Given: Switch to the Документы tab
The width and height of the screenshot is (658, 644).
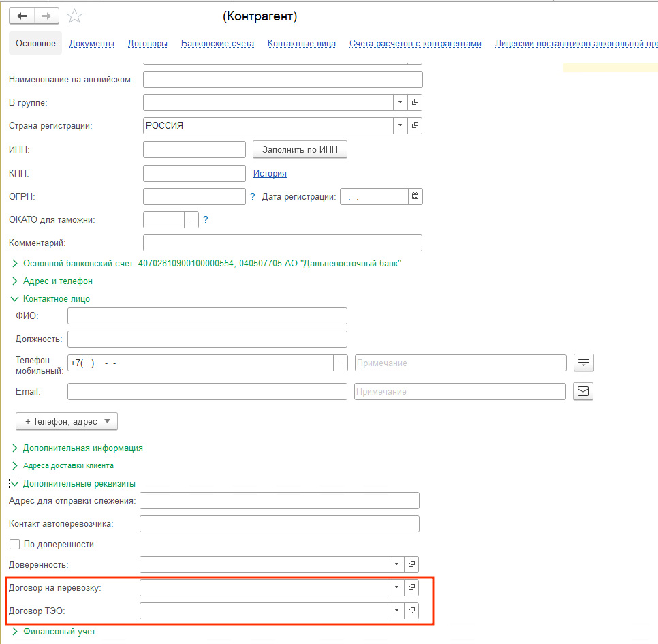Looking at the screenshot, I should point(91,43).
